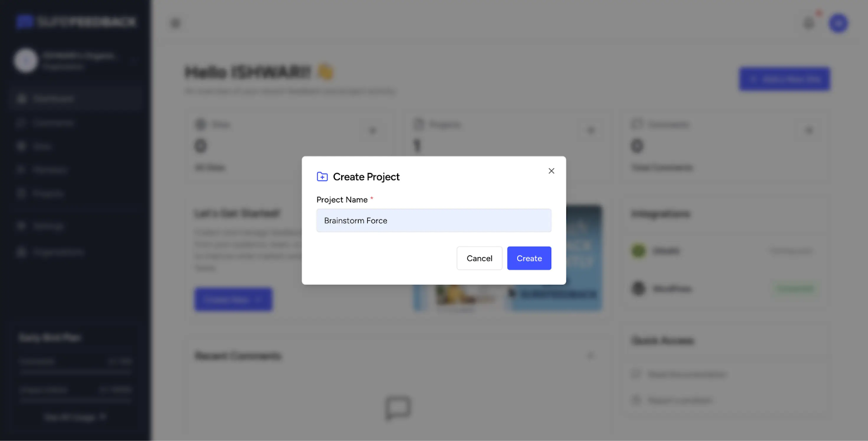868x441 pixels.
Task: Click See All Usage link
Action: (75, 417)
